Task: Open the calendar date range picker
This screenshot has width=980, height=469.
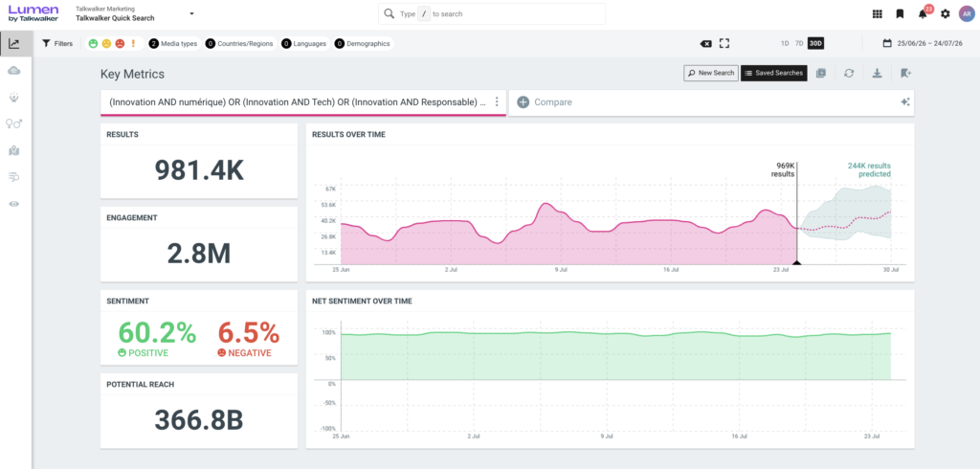Action: coord(922,44)
